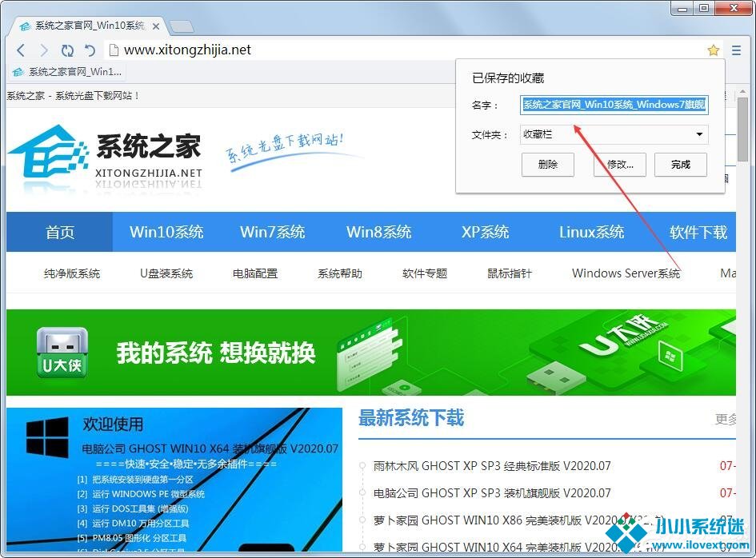Open the browser hamburger menu
Image resolution: width=756 pixels, height=558 pixels.
(x=736, y=50)
